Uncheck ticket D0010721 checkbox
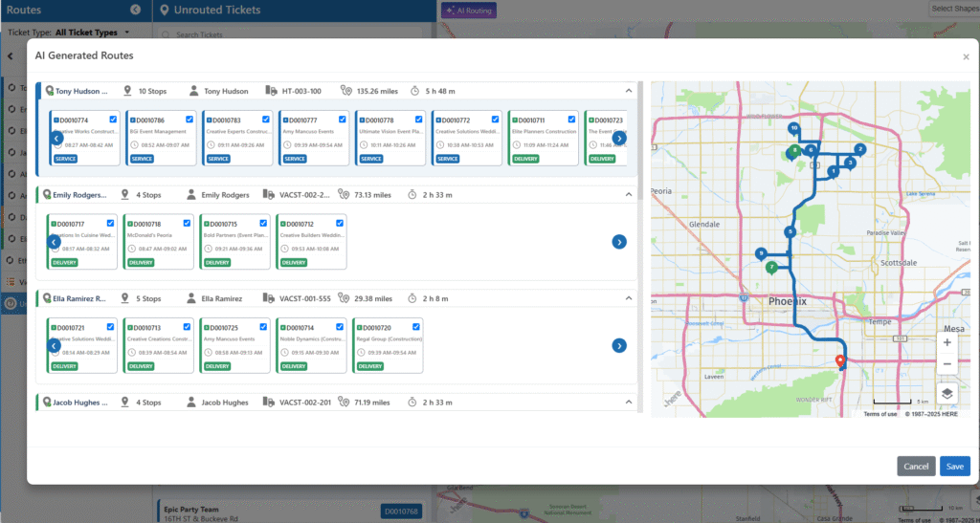The width and height of the screenshot is (980, 523). click(x=110, y=327)
